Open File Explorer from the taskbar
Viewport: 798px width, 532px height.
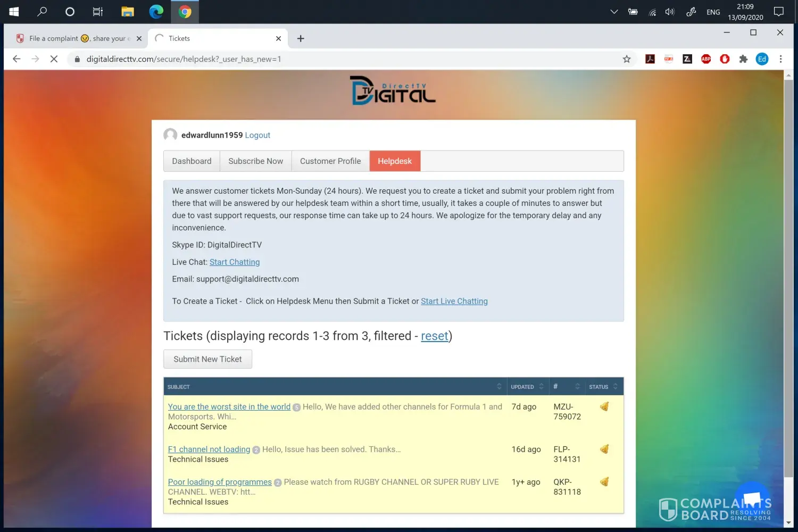(128, 12)
